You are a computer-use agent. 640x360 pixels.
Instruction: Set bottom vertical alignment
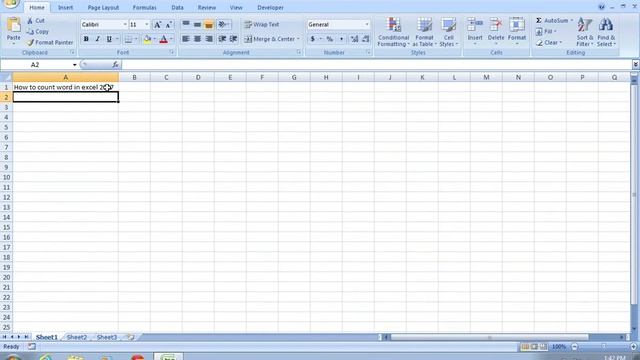209,24
